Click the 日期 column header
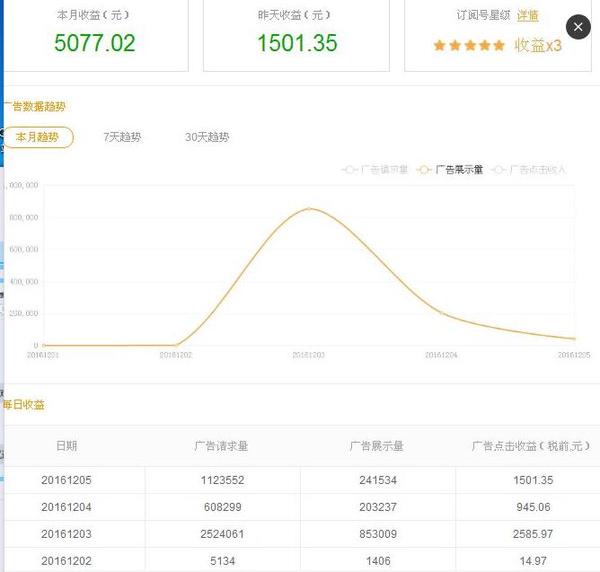The image size is (600, 572). (x=67, y=446)
